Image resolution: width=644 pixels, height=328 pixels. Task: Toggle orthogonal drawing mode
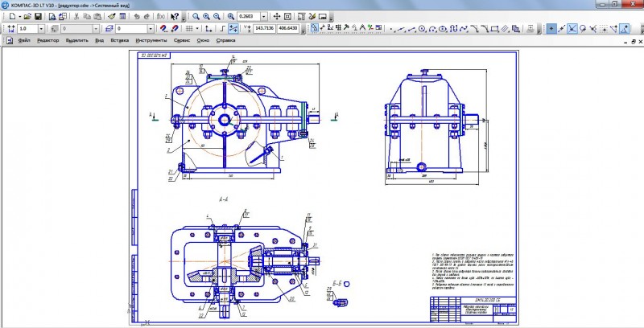point(222,29)
